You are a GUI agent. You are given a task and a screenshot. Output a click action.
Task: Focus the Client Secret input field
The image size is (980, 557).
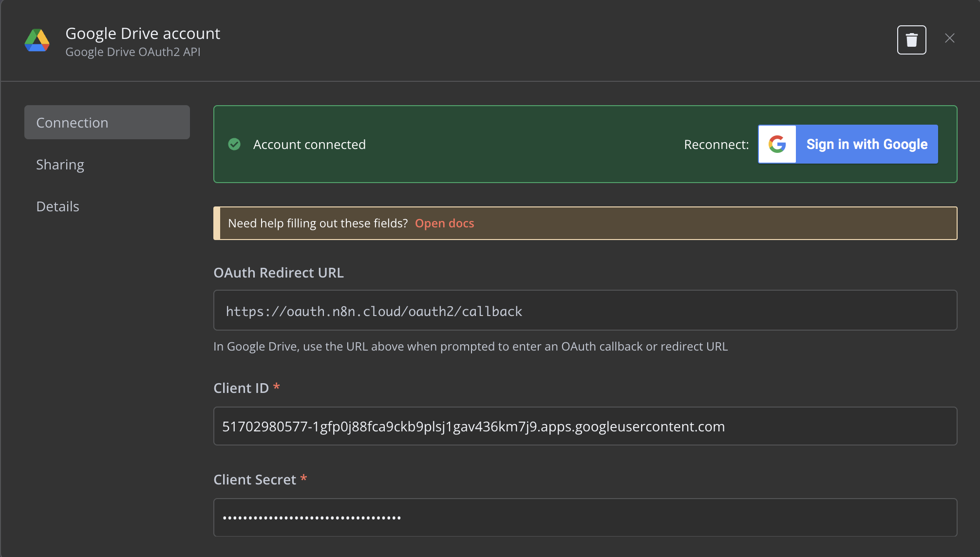pyautogui.click(x=585, y=518)
